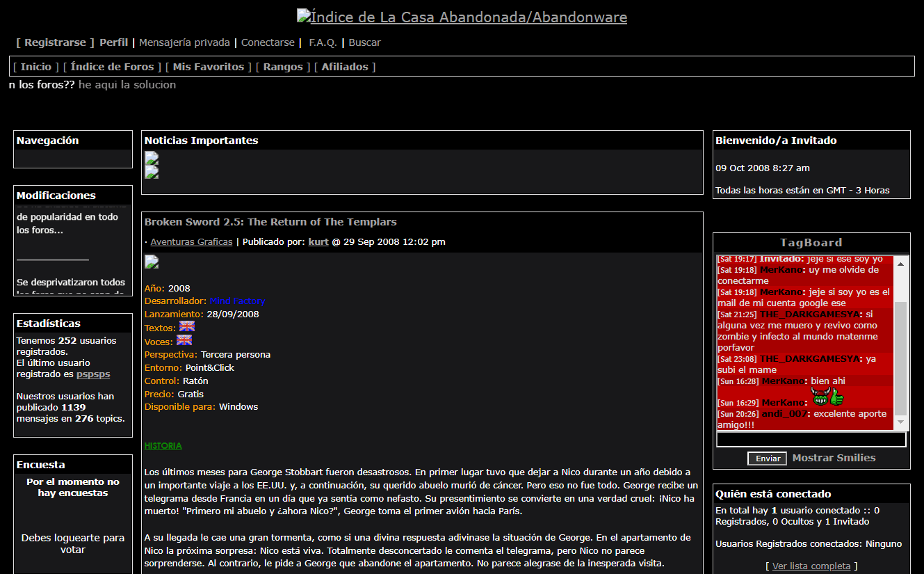This screenshot has width=924, height=574.
Task: Click the first broken image in Noticias Importantes
Action: pyautogui.click(x=152, y=158)
